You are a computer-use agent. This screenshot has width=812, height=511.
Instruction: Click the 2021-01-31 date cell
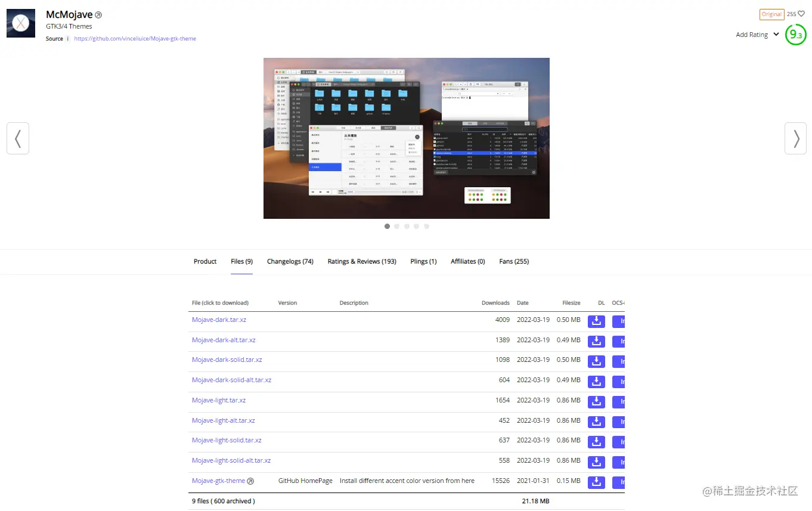coord(533,481)
